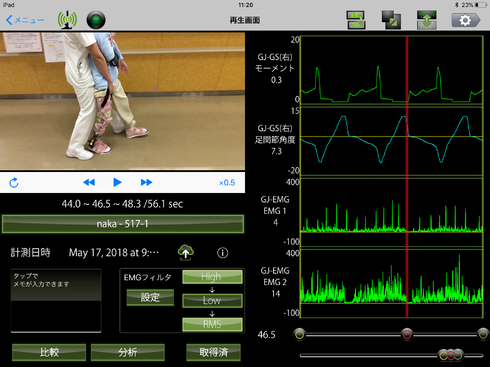490x367 pixels.
Task: Tap the current time value 46.5
Action: (266, 335)
